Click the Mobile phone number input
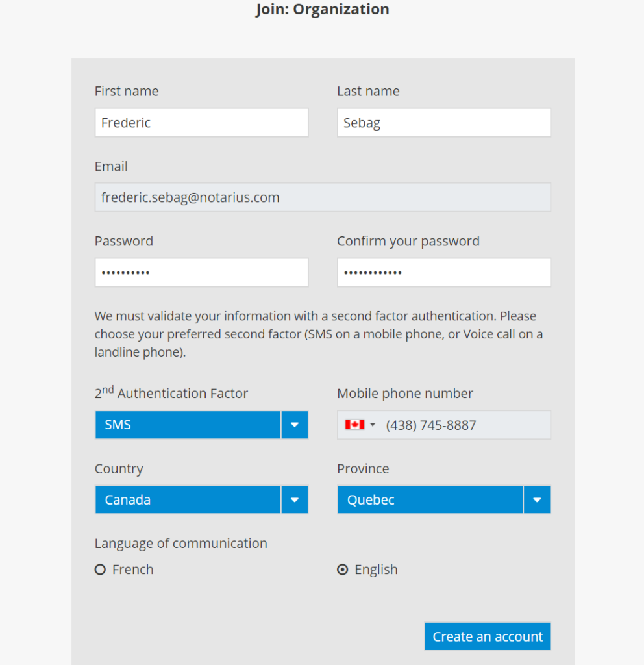 tap(464, 425)
